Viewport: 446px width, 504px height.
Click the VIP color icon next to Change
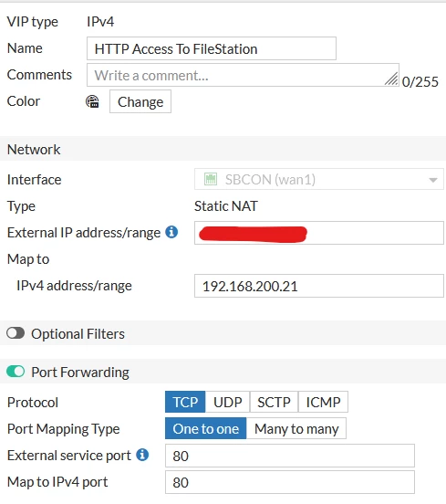[92, 102]
